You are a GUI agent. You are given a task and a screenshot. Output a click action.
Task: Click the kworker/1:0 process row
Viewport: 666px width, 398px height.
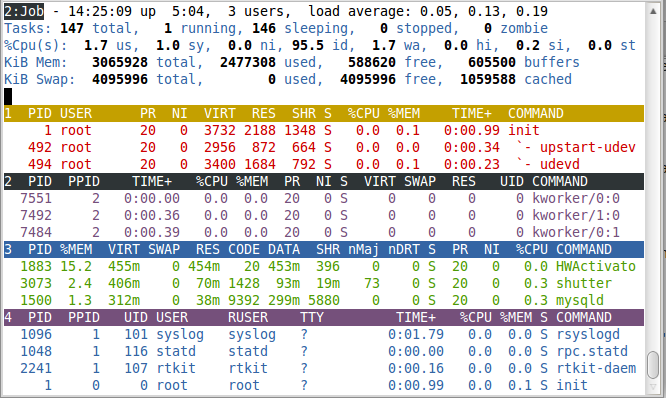(324, 215)
